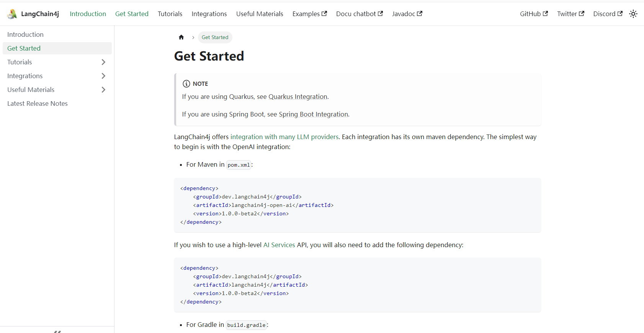Expand the Integrations sidebar chevron

point(103,76)
